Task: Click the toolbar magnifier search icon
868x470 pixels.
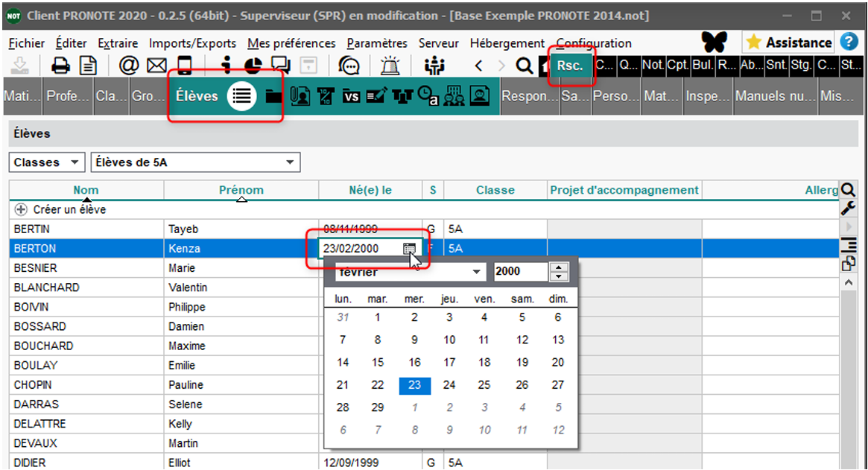Action: pos(525,66)
